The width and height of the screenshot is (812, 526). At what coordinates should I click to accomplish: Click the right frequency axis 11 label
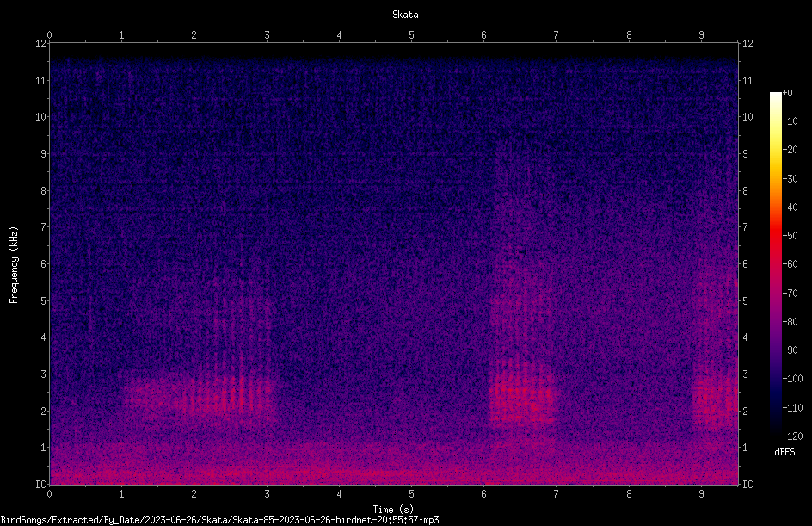point(747,80)
